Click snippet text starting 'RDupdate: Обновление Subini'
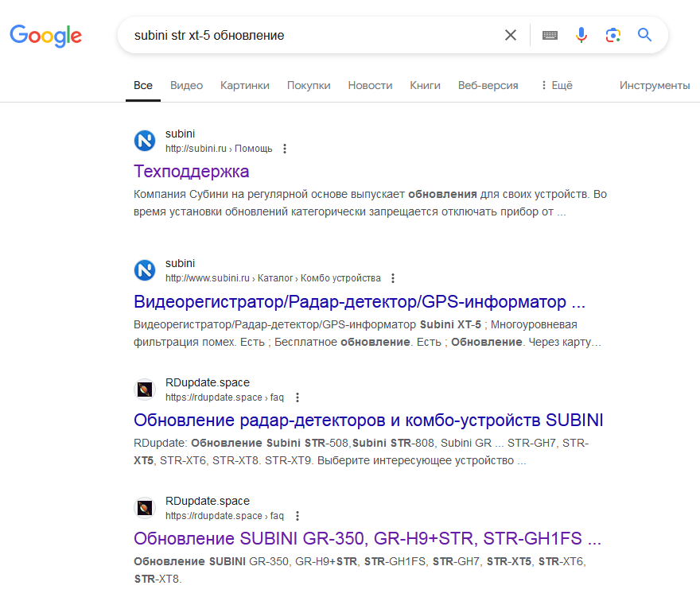700x597 pixels. (361, 452)
